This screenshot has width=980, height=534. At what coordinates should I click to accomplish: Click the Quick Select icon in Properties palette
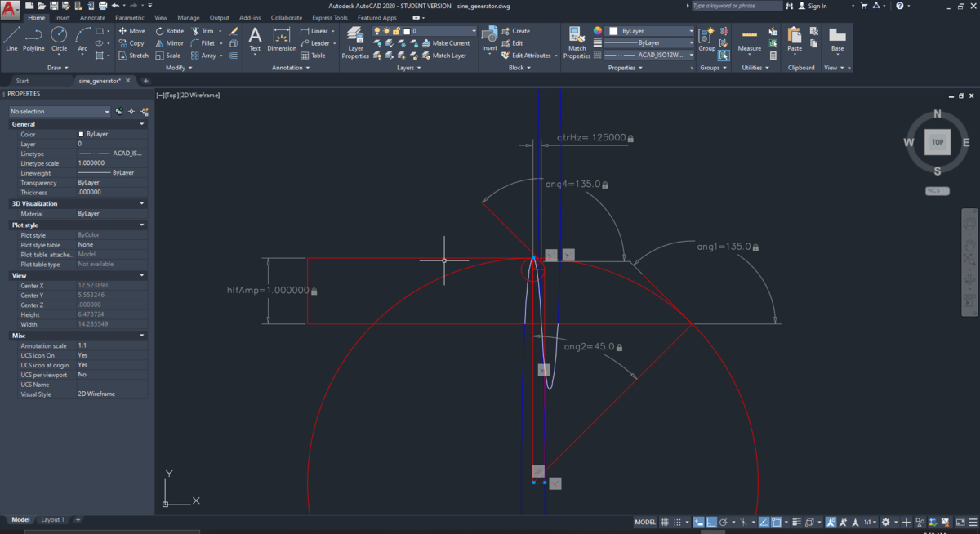point(145,111)
